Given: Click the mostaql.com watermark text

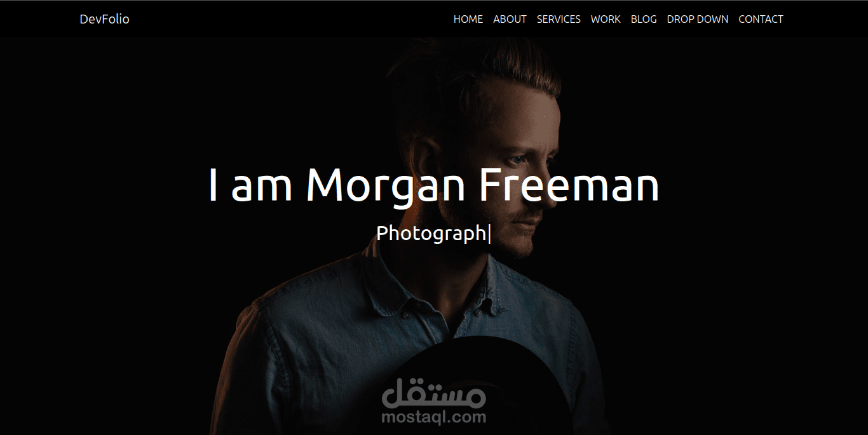Looking at the screenshot, I should [x=434, y=417].
